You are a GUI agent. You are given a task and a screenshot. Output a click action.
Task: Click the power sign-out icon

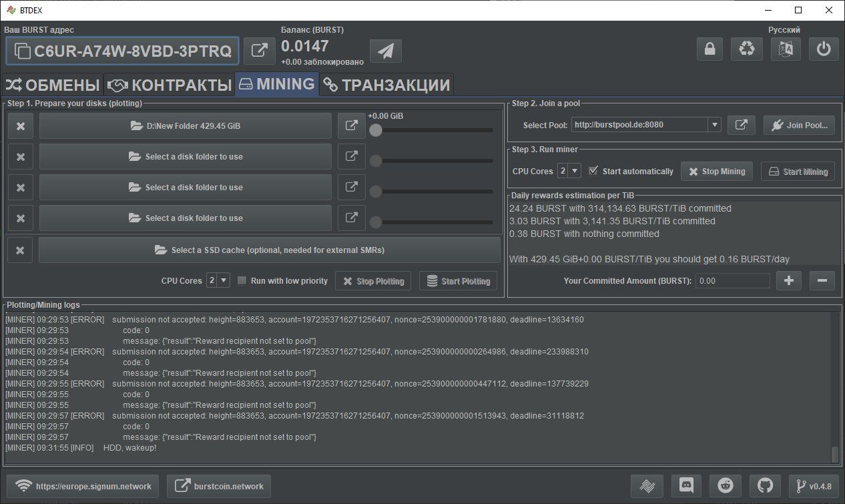tap(824, 49)
